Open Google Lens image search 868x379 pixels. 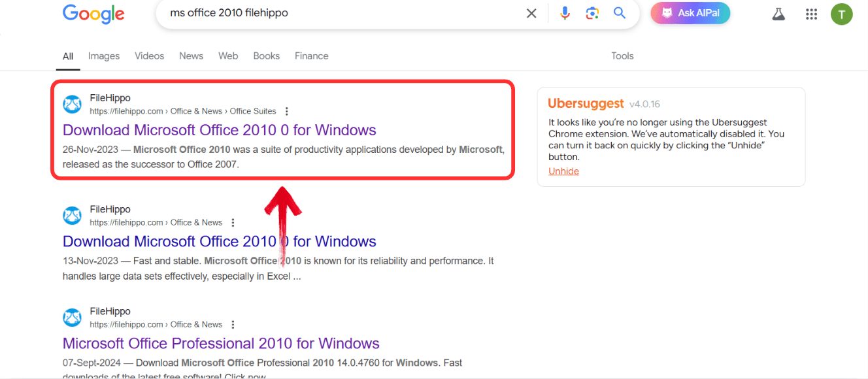[x=592, y=14]
